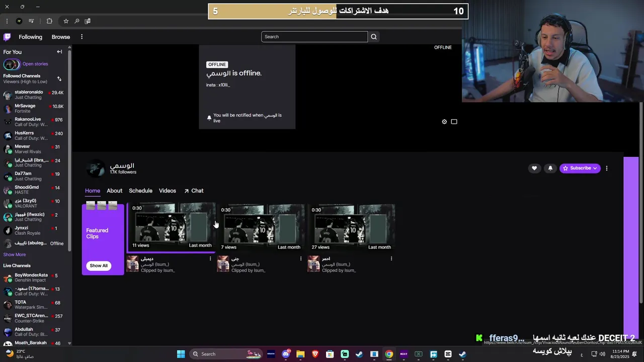This screenshot has height=362, width=644.
Task: Open Browse in Twitch nav
Action: pyautogui.click(x=61, y=37)
